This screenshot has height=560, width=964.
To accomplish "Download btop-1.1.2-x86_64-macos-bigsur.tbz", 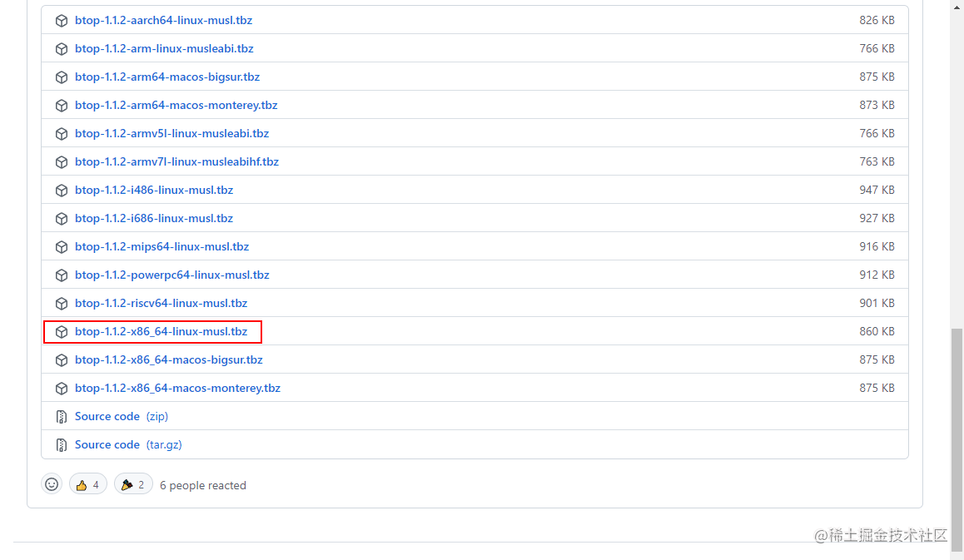I will (x=168, y=359).
